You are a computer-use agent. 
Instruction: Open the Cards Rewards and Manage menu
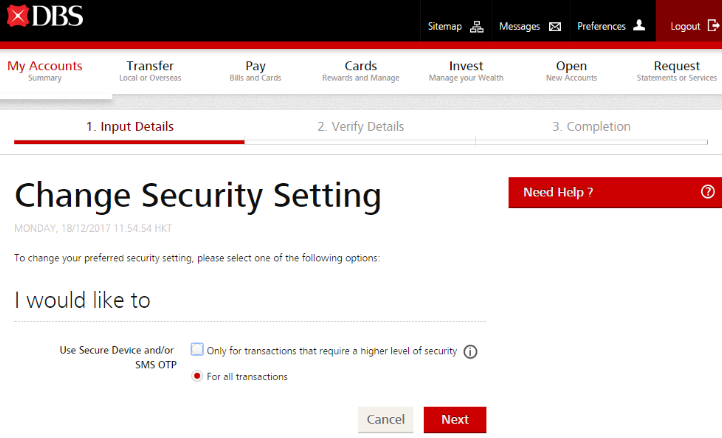pos(360,71)
